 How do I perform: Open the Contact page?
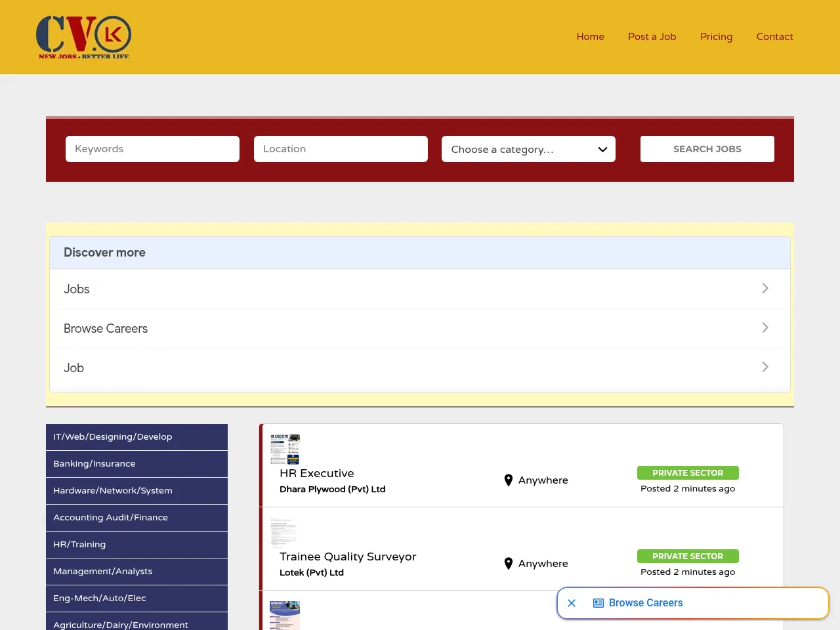775,37
